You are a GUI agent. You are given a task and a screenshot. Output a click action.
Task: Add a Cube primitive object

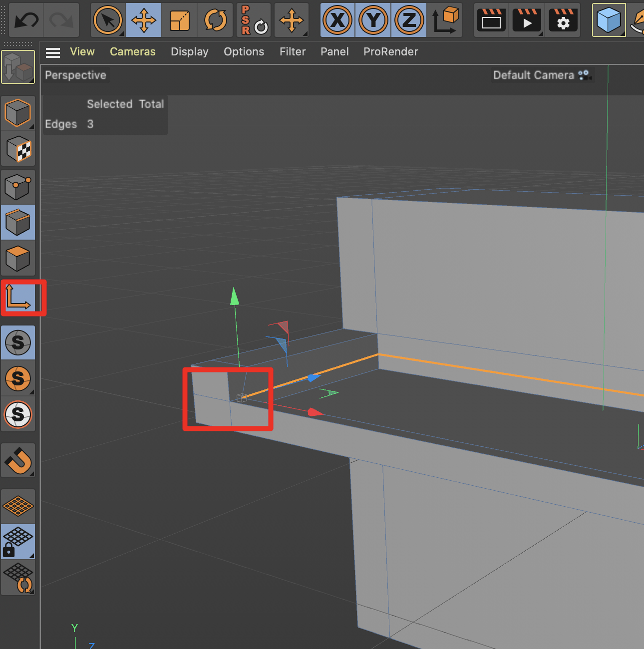coord(609,20)
